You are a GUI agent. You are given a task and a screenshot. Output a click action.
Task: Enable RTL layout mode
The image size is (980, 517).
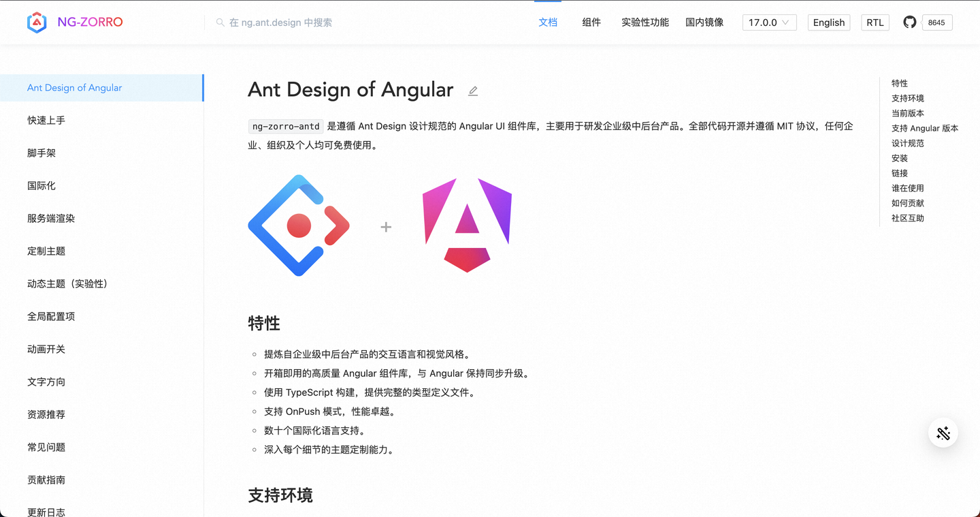875,22
